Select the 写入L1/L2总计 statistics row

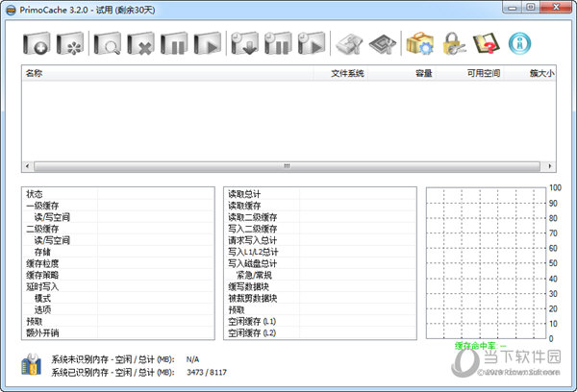[320, 252]
